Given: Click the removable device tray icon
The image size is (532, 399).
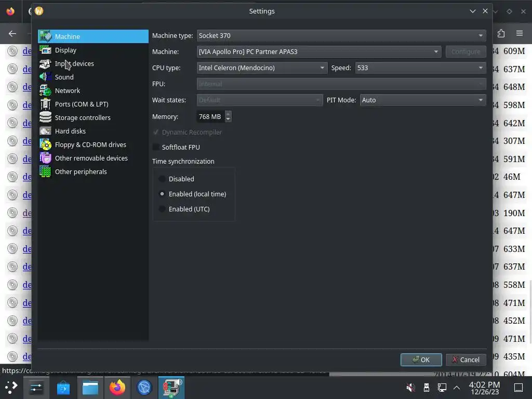Looking at the screenshot, I should point(427,388).
